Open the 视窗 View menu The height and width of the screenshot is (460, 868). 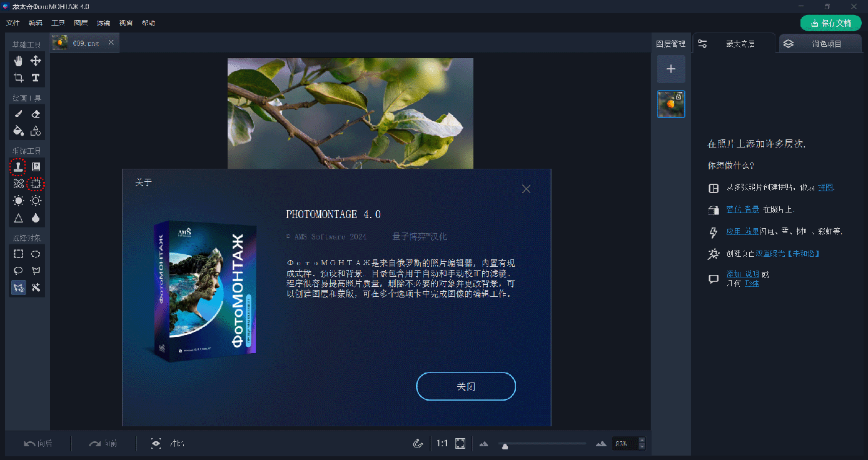pyautogui.click(x=126, y=23)
